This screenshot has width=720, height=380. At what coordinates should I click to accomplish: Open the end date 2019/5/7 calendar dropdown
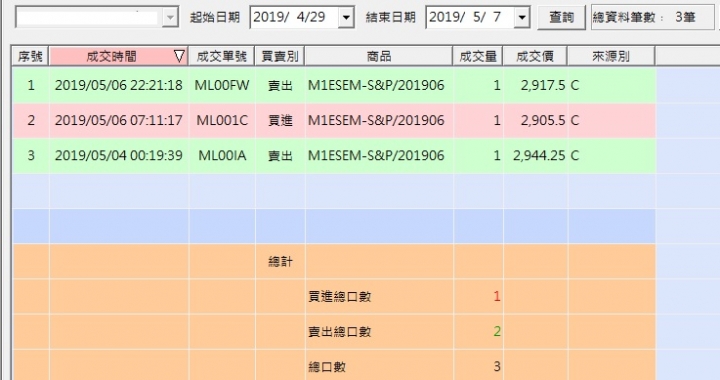tap(522, 18)
